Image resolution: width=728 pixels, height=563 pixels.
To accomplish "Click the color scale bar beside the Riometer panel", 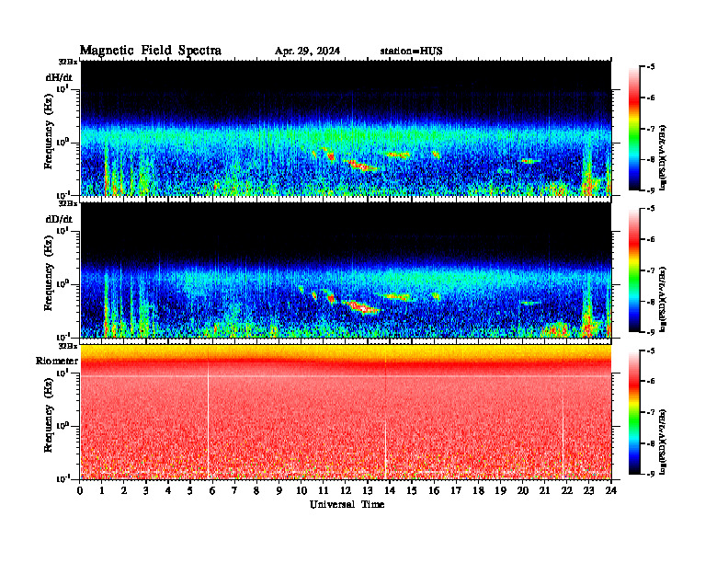I will coord(634,412).
